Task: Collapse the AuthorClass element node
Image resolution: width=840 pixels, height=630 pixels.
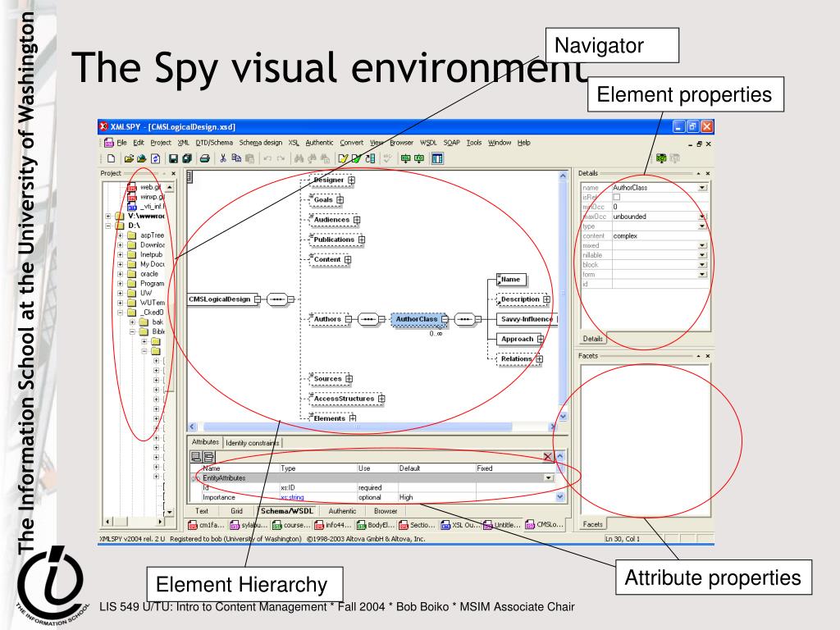Action: (x=445, y=319)
